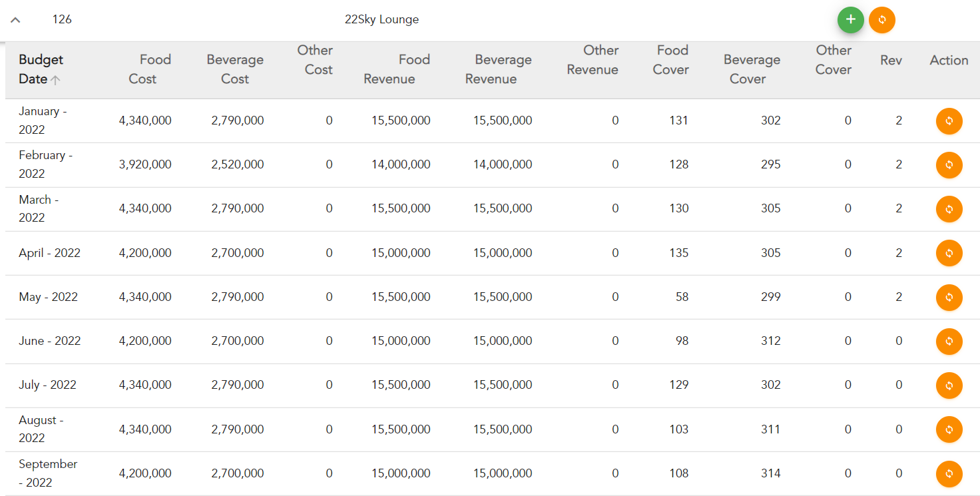Click the refresh icon for July - 2022
Image resolution: width=980 pixels, height=496 pixels.
(x=949, y=385)
